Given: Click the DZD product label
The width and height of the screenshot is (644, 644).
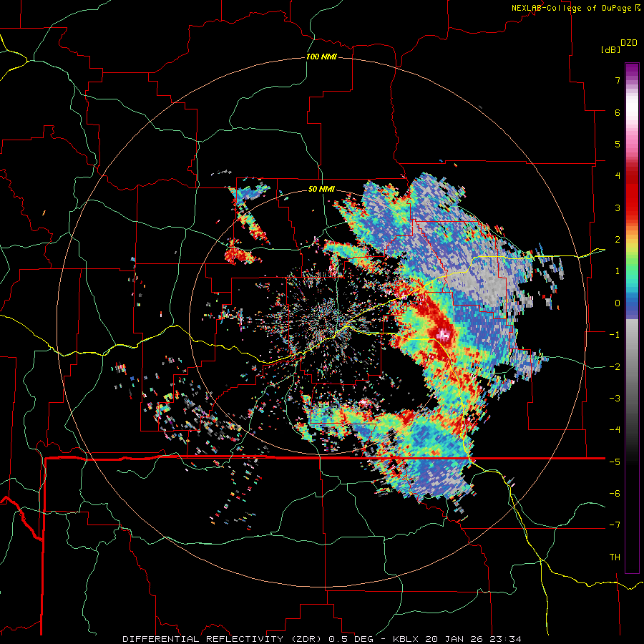Looking at the screenshot, I should coord(629,42).
